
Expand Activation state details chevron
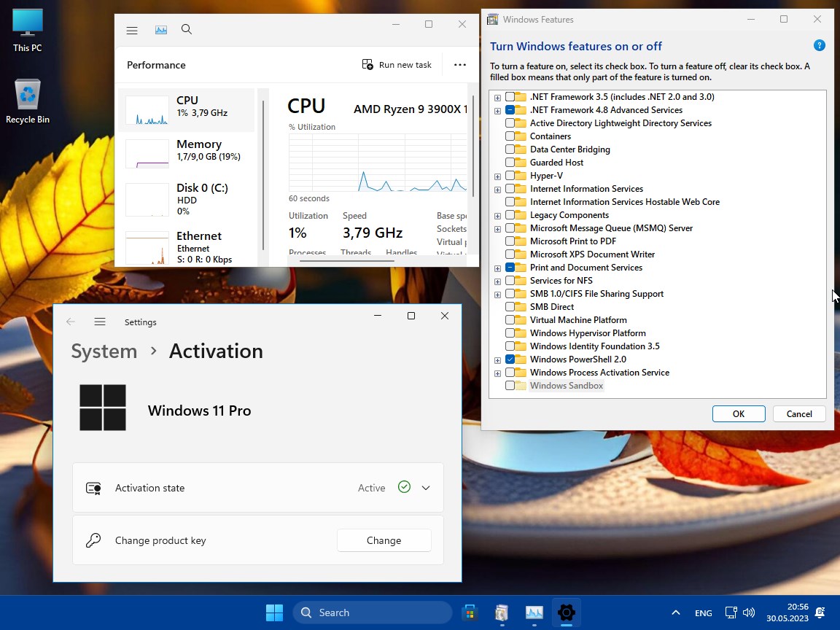[x=426, y=488]
